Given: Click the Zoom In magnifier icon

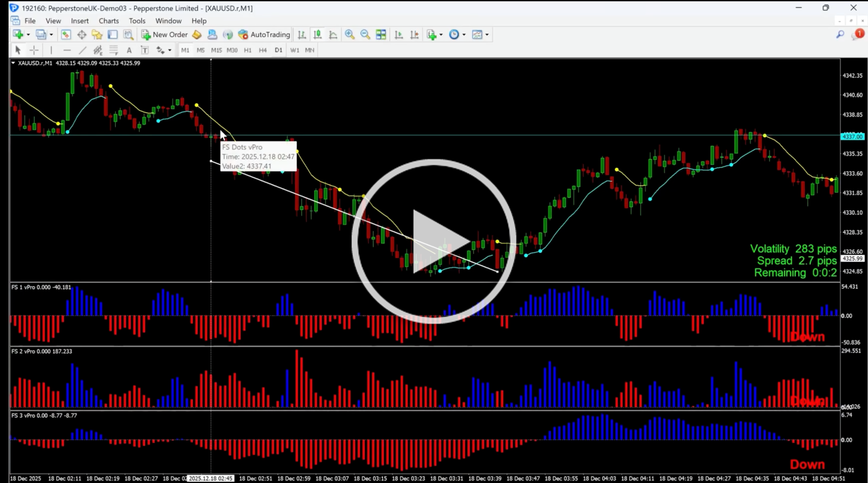Looking at the screenshot, I should 349,34.
